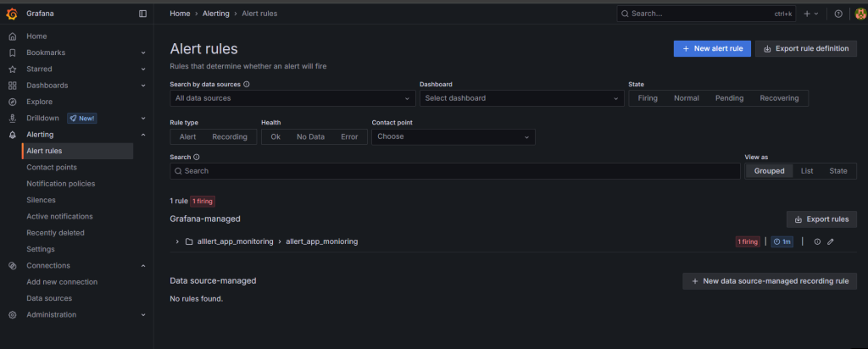Filter state by Pending
Viewport: 868px width, 349px height.
coord(729,98)
